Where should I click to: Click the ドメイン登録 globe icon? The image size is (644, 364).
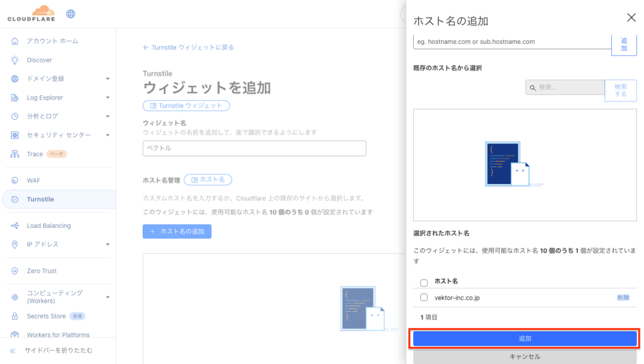(x=15, y=79)
